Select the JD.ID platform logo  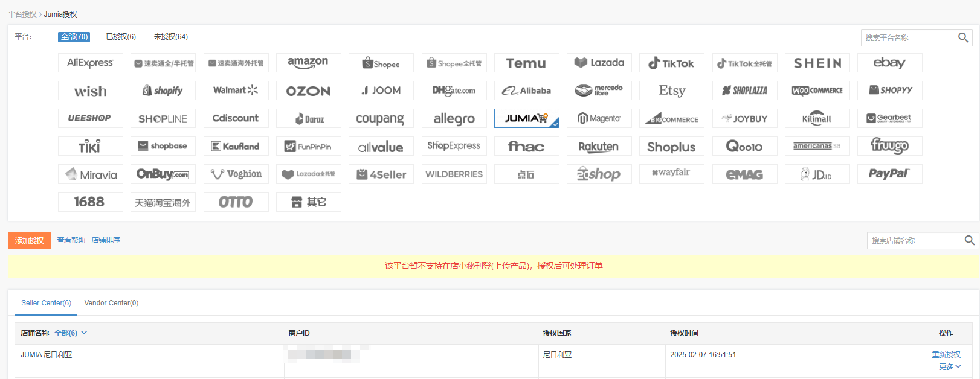pos(817,174)
